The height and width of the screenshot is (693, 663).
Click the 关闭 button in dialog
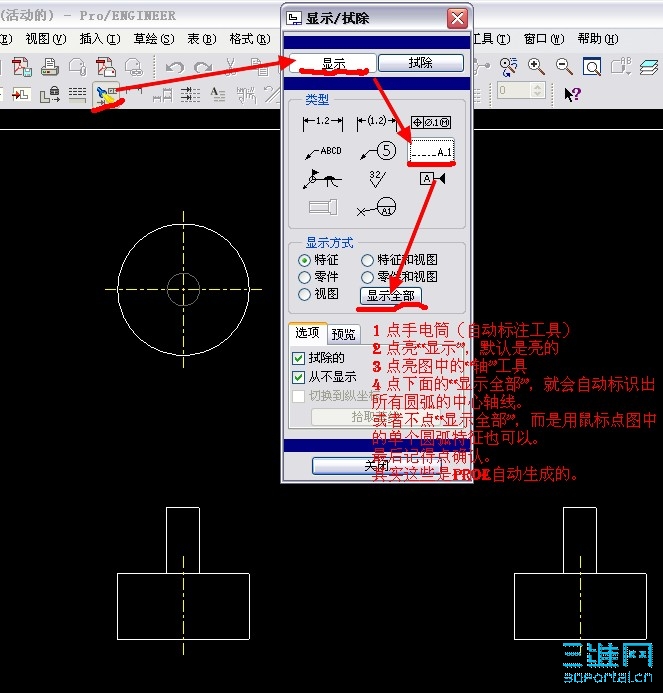pyautogui.click(x=377, y=465)
